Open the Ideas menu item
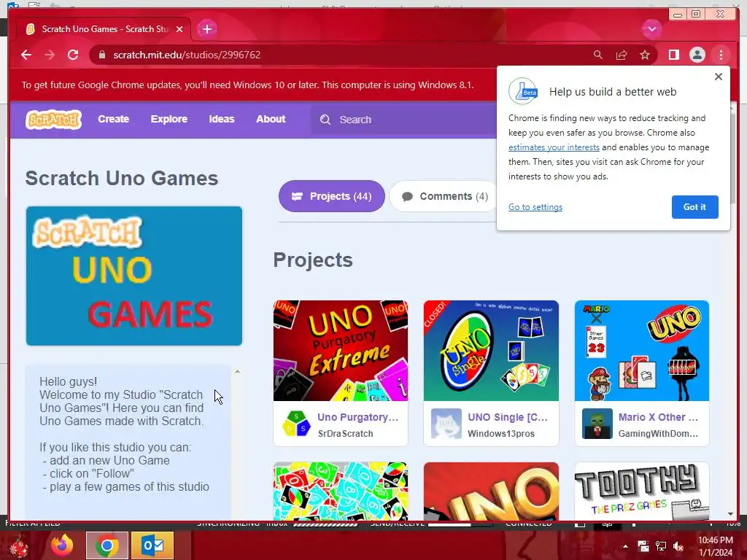This screenshot has width=747, height=560. pyautogui.click(x=222, y=119)
